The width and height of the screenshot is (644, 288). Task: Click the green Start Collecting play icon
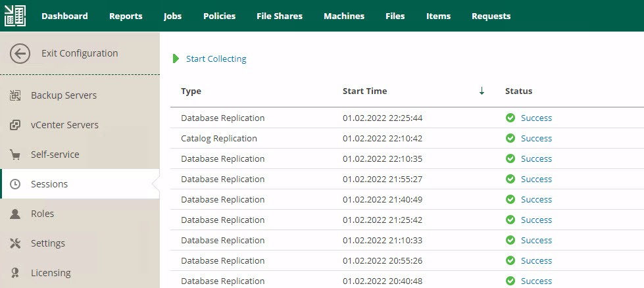(176, 59)
